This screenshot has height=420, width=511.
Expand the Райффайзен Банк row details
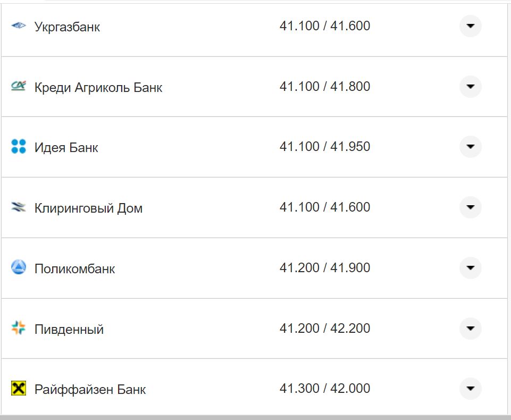tap(470, 389)
